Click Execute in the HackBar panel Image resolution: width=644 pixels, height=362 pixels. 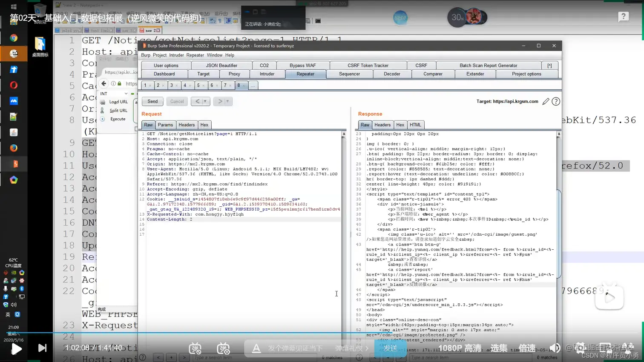tap(118, 119)
